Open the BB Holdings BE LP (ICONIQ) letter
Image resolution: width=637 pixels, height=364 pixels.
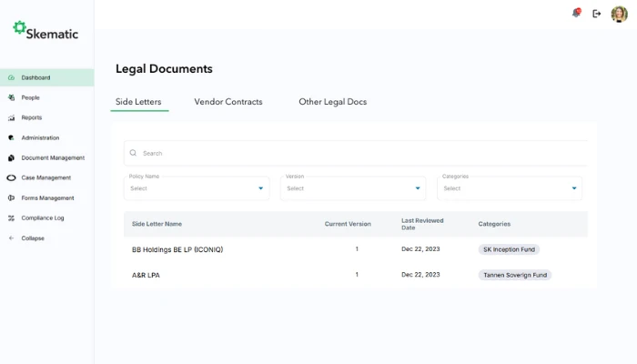pos(177,249)
